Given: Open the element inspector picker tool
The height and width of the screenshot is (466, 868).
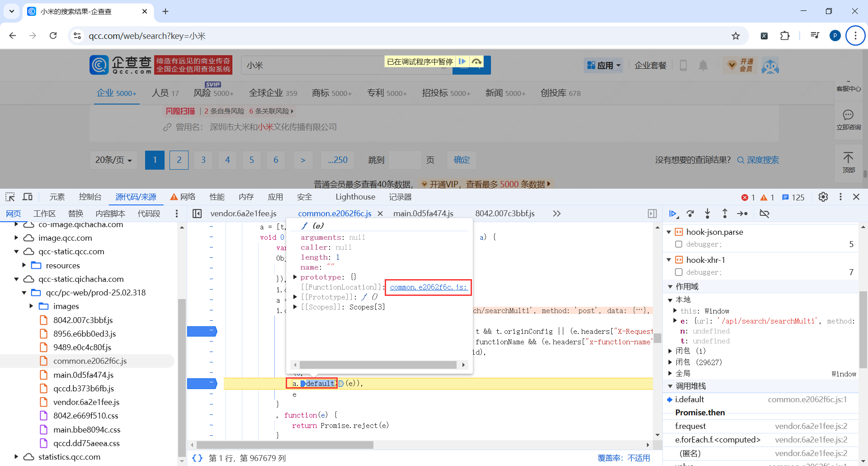Looking at the screenshot, I should 10,197.
